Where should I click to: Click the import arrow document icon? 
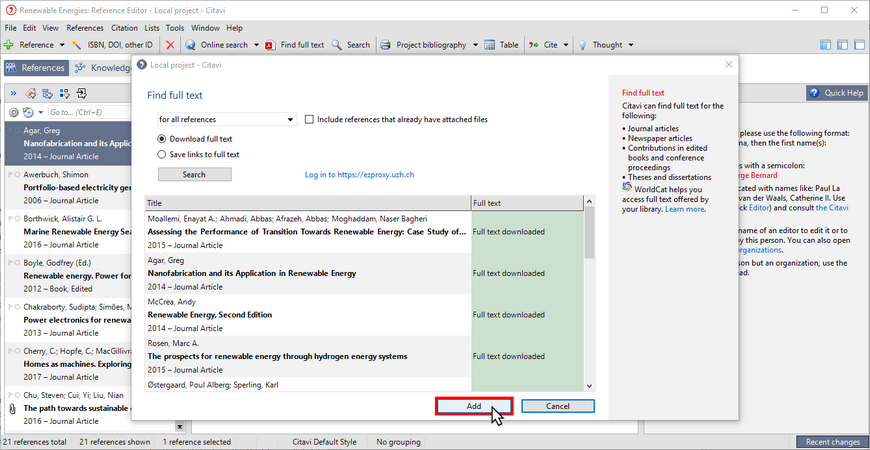[x=82, y=93]
